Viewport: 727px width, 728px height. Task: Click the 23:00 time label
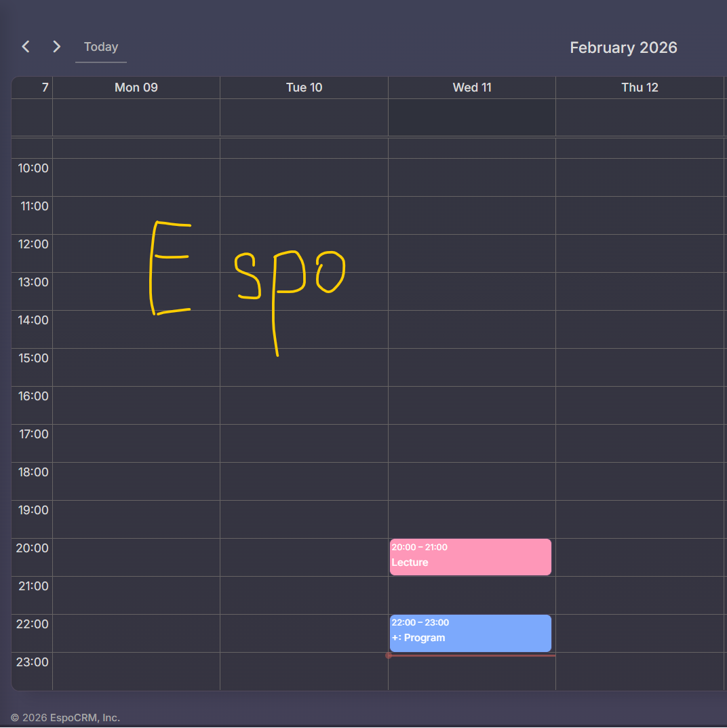click(x=32, y=662)
